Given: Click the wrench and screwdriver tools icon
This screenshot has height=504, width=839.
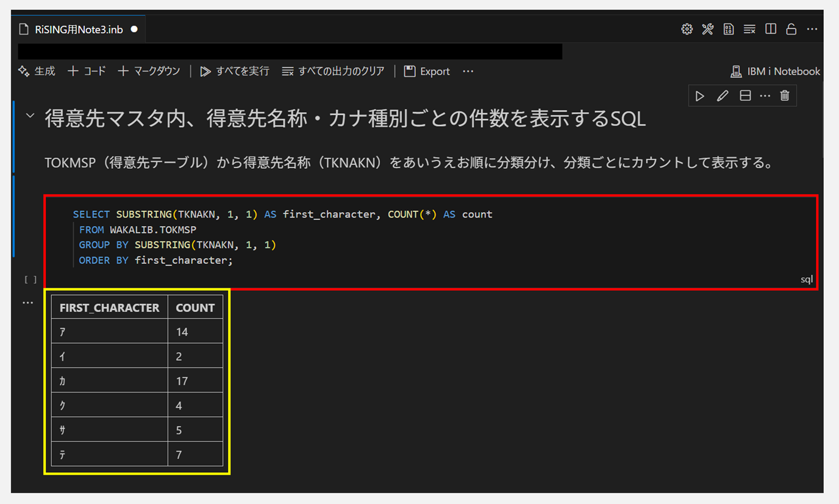Looking at the screenshot, I should (707, 29).
